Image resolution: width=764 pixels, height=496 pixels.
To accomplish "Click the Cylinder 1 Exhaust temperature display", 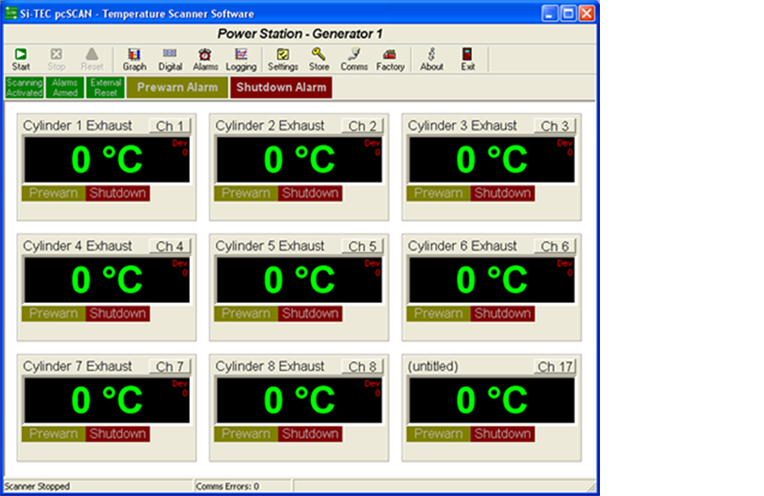I will 107,160.
